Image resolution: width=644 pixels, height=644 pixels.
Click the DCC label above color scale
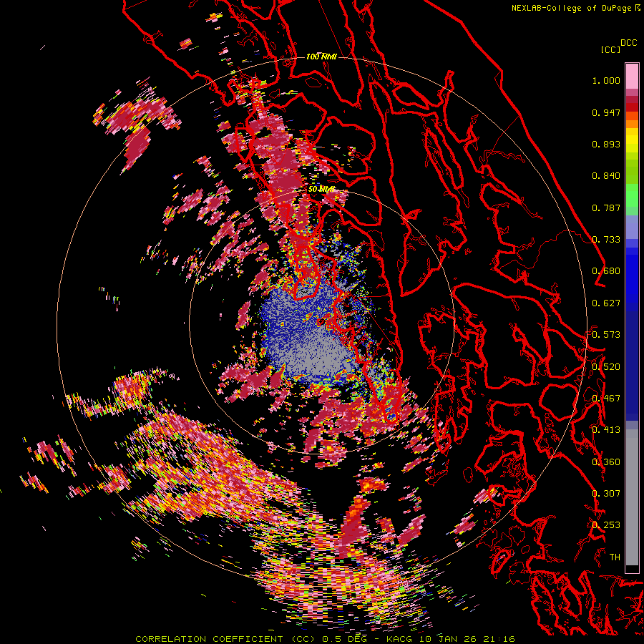pos(628,43)
